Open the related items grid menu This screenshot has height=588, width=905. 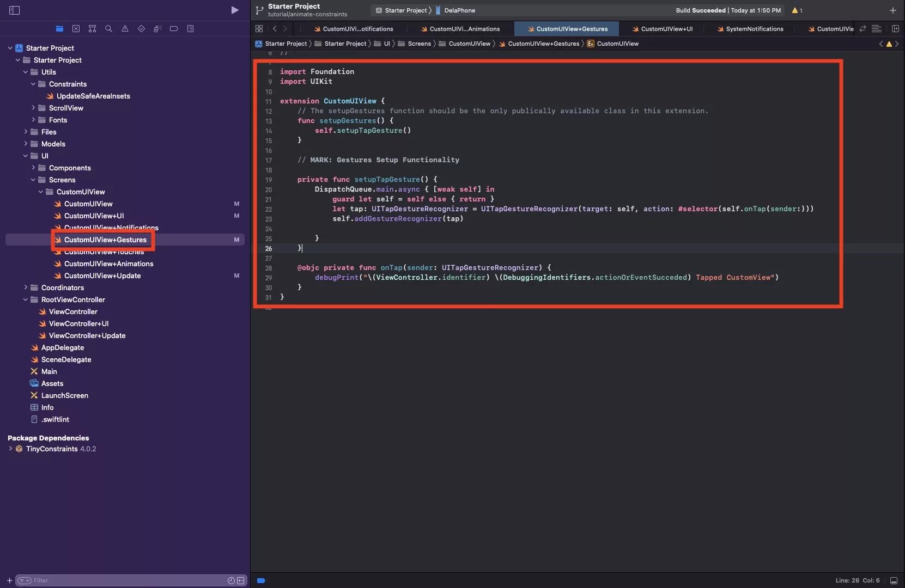tap(259, 29)
